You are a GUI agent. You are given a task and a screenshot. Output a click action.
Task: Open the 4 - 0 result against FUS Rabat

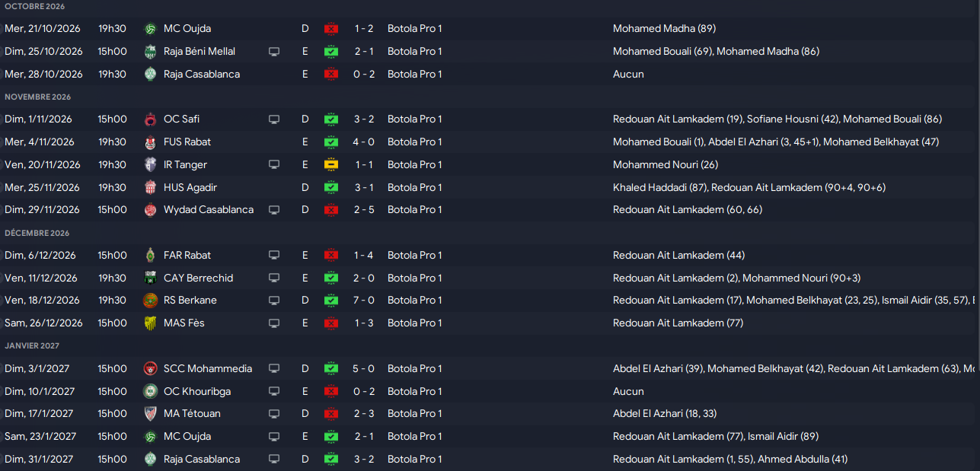click(x=364, y=142)
